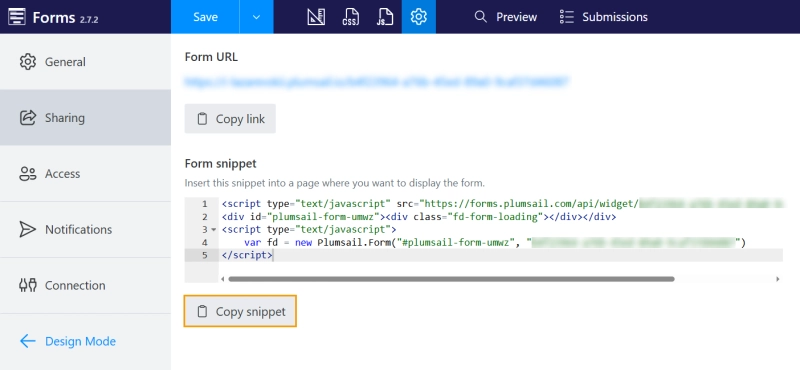Click the Connection plug icon
Screen dimensions: 800x370
[28, 285]
